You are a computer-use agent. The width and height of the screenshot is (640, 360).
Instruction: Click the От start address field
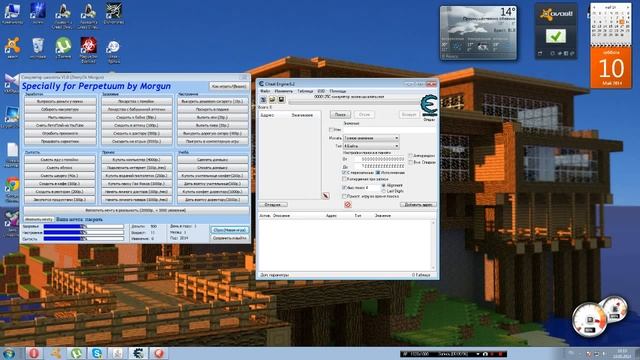tap(379, 159)
